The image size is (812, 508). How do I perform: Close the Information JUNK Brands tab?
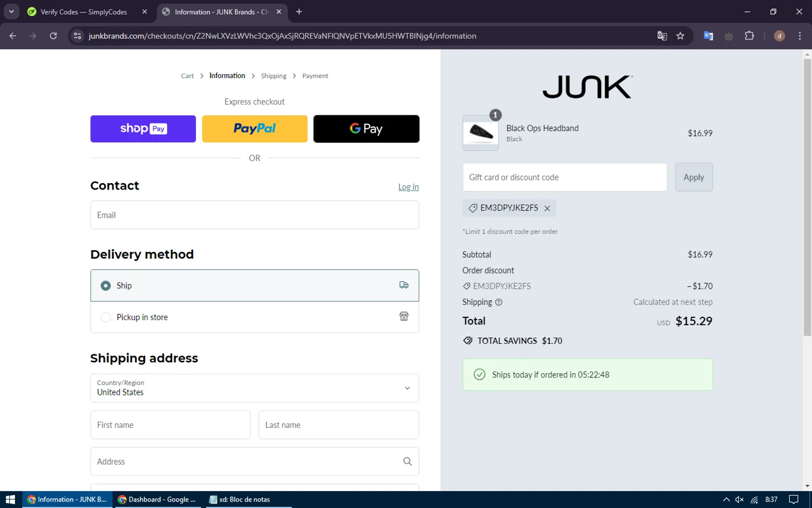[x=279, y=11]
